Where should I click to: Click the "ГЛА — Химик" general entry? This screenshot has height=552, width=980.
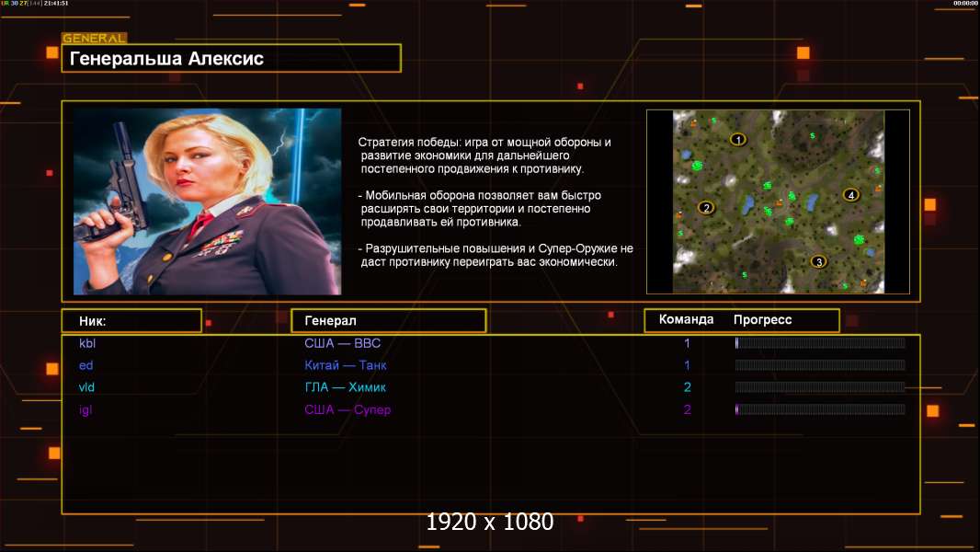point(345,387)
